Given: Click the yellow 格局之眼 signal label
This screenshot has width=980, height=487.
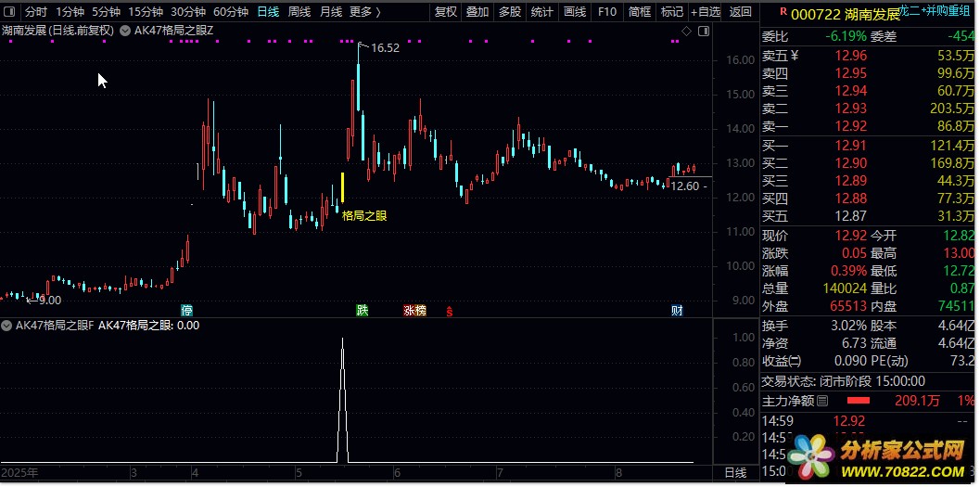Looking at the screenshot, I should [x=364, y=216].
